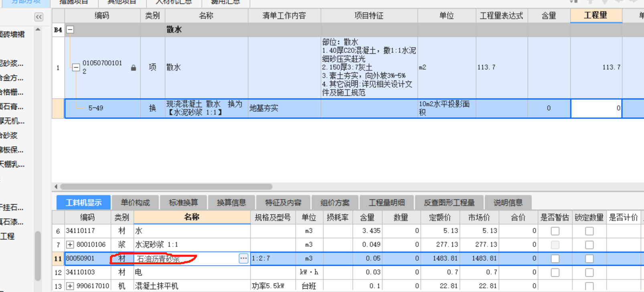Screen dimensions: 644x292
Task: Collapse item 010507001012 tree node
Action: (76, 67)
